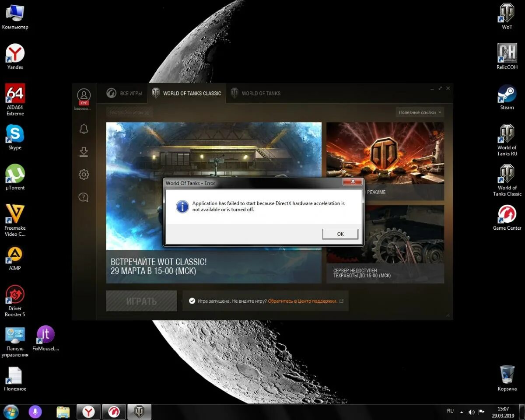Open Настройки игры in Game Center
The height and width of the screenshot is (420, 525).
pos(129,112)
